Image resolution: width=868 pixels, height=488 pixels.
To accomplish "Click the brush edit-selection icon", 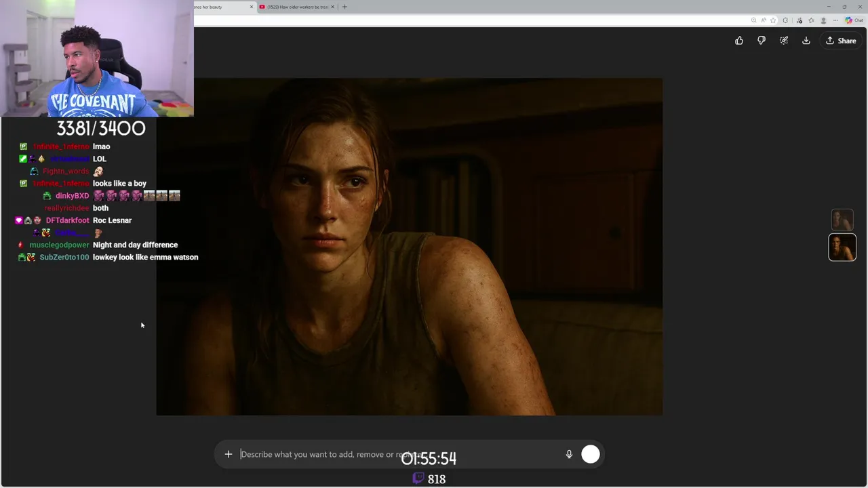I will pos(784,41).
